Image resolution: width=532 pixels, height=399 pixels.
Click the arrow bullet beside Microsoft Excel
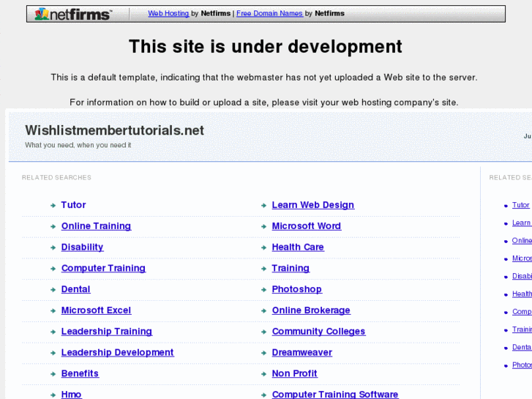click(53, 311)
